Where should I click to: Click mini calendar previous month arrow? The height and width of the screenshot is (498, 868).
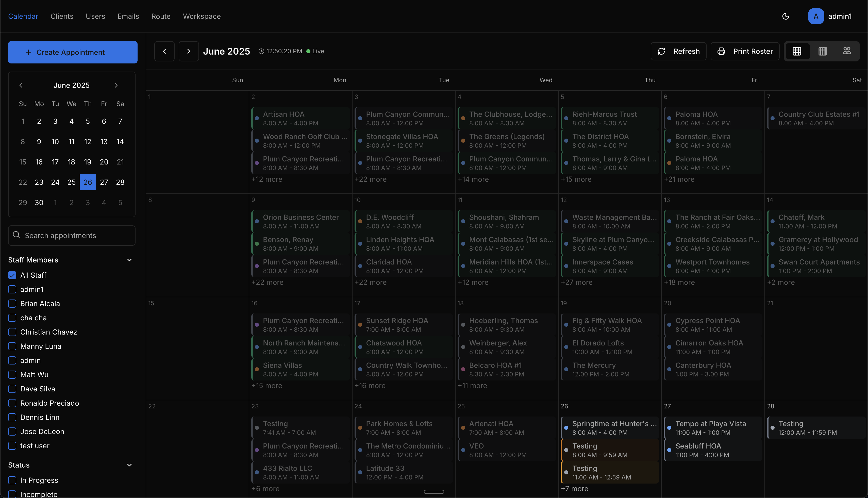[x=21, y=85]
